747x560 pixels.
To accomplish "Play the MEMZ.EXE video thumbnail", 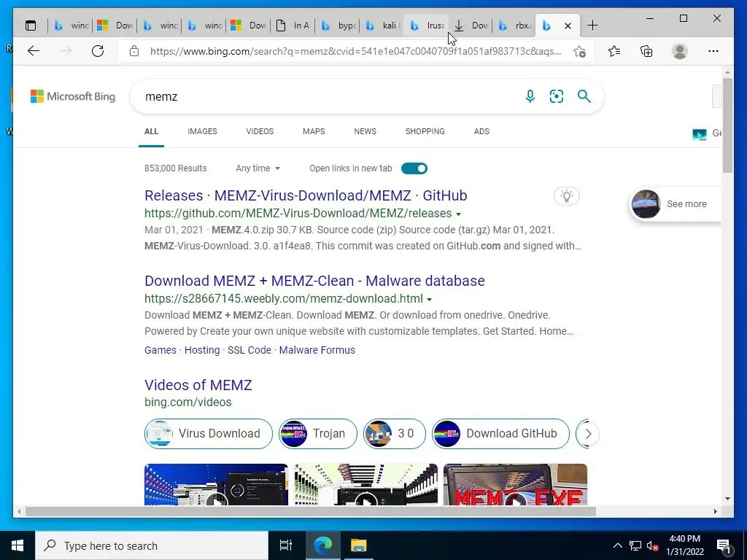I will point(515,484).
